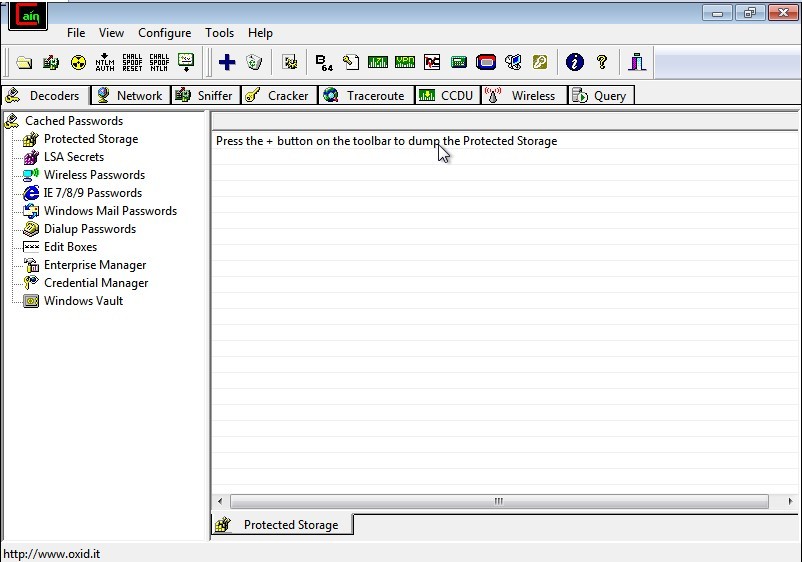The width and height of the screenshot is (802, 562).
Task: Select Credential Manager in the tree
Action: tap(96, 283)
